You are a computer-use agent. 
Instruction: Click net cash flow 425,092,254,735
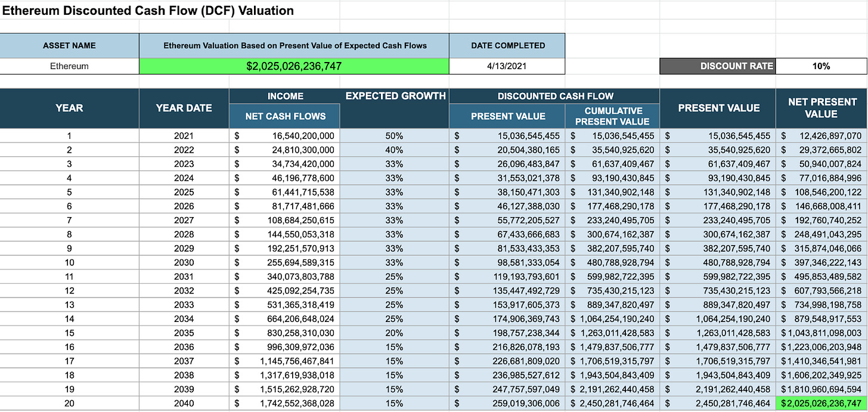[285, 290]
